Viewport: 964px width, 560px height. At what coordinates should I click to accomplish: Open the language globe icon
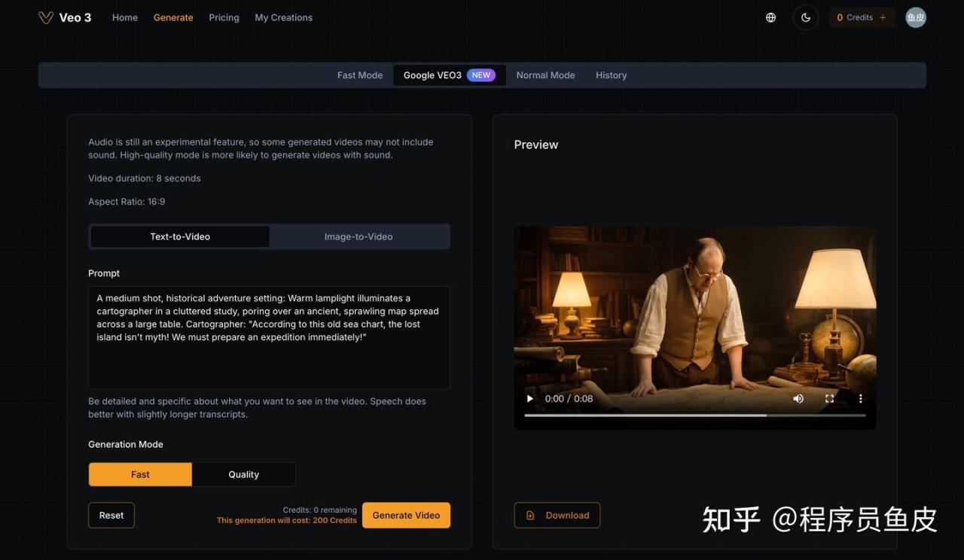tap(770, 17)
